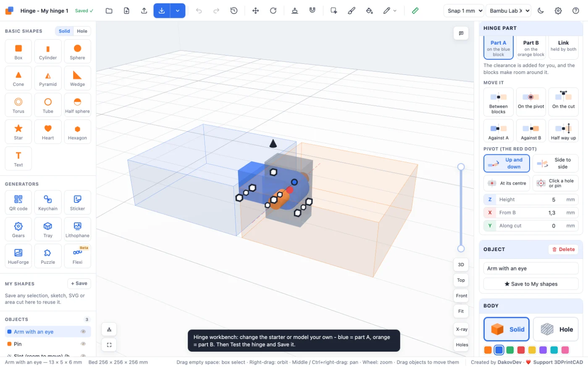588x368 pixels.
Task: Open the Bambu Lab printer dropdown
Action: (x=508, y=11)
